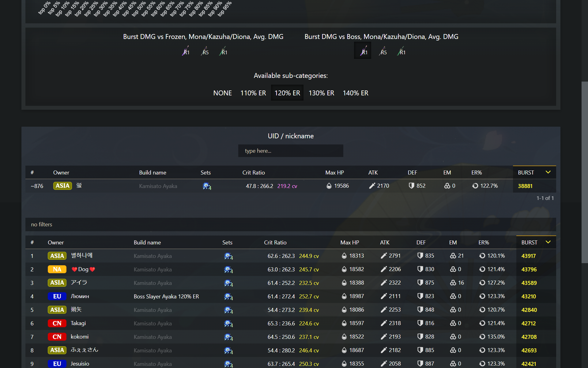Open Dog player profile

click(x=83, y=269)
